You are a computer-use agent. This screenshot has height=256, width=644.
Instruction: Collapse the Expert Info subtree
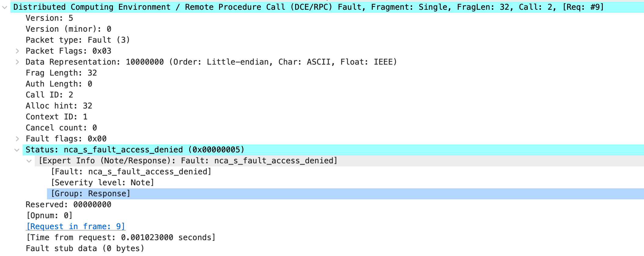tap(29, 161)
